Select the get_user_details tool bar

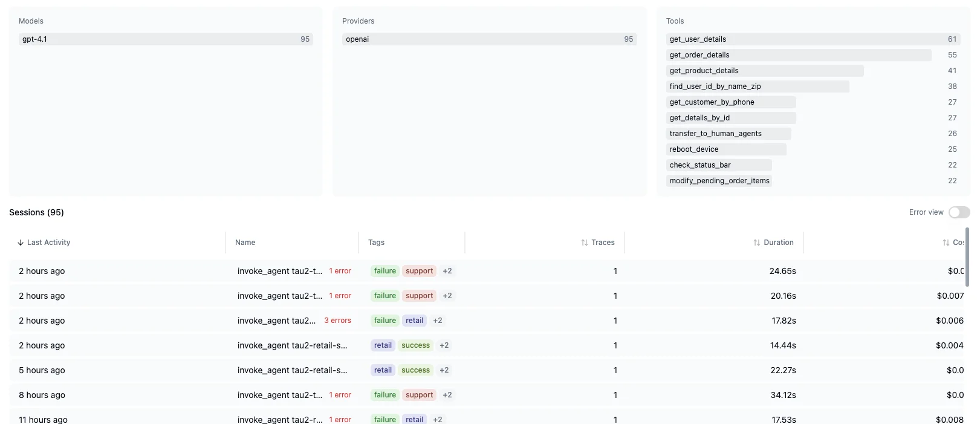(x=813, y=39)
